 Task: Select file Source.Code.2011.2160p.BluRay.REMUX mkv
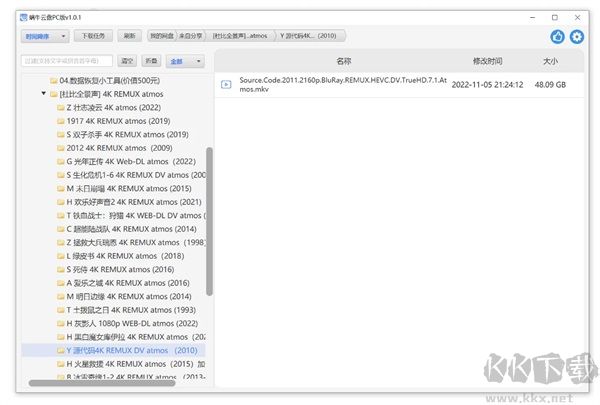[343, 85]
